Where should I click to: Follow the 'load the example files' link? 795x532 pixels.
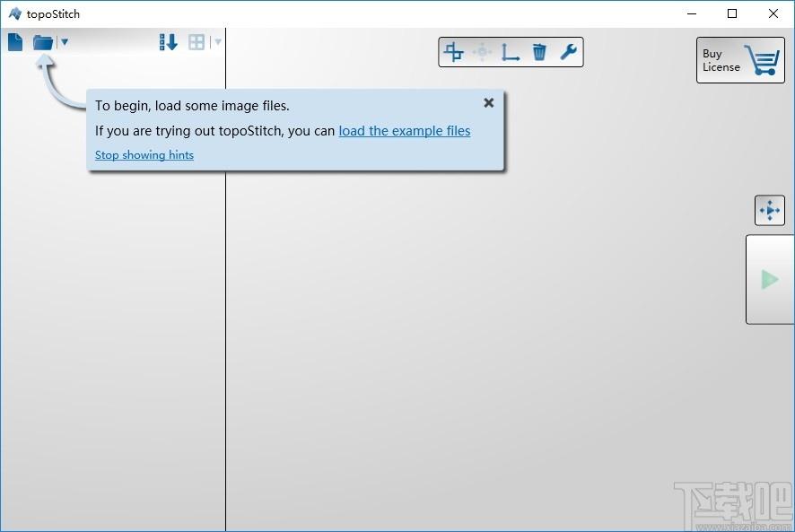click(x=404, y=131)
